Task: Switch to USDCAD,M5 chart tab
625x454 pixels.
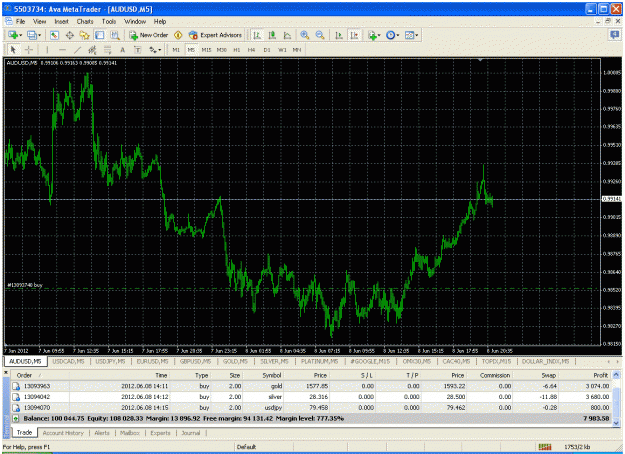Action: pyautogui.click(x=69, y=362)
